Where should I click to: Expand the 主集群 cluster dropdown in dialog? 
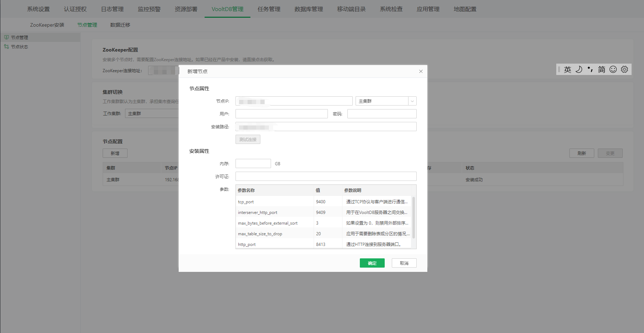click(412, 101)
